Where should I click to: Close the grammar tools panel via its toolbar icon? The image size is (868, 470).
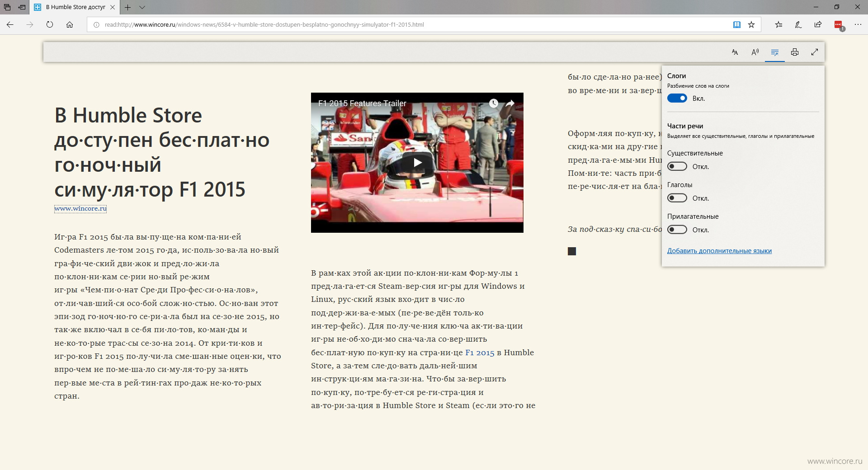click(775, 52)
